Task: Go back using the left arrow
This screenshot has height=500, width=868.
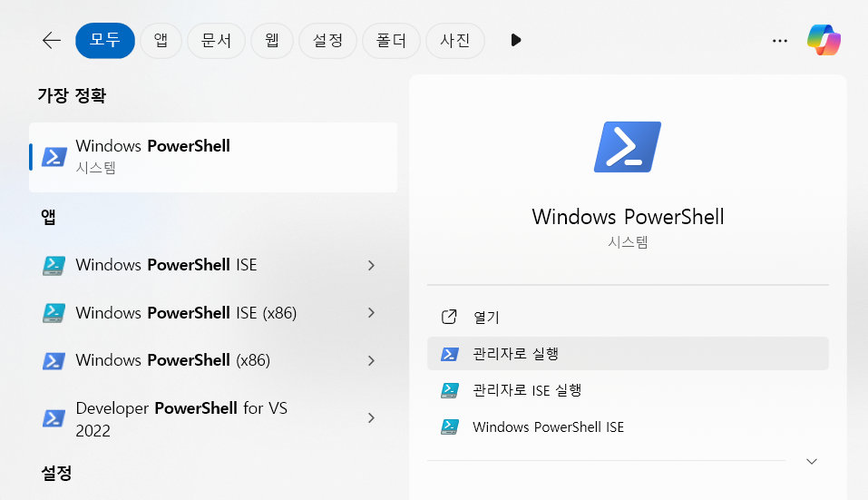Action: point(52,41)
